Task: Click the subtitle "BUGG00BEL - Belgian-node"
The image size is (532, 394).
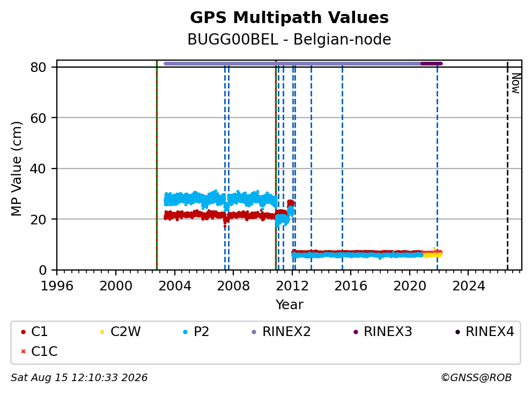Action: 289,39
